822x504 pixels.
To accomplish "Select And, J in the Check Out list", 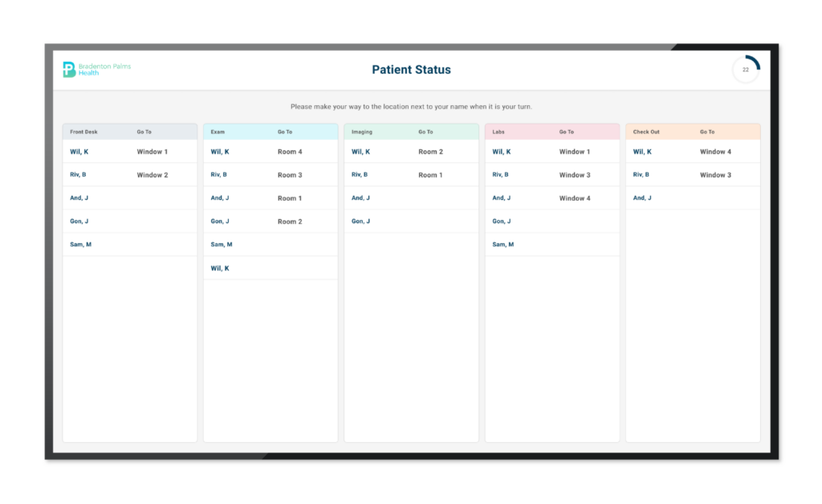I will pyautogui.click(x=642, y=198).
